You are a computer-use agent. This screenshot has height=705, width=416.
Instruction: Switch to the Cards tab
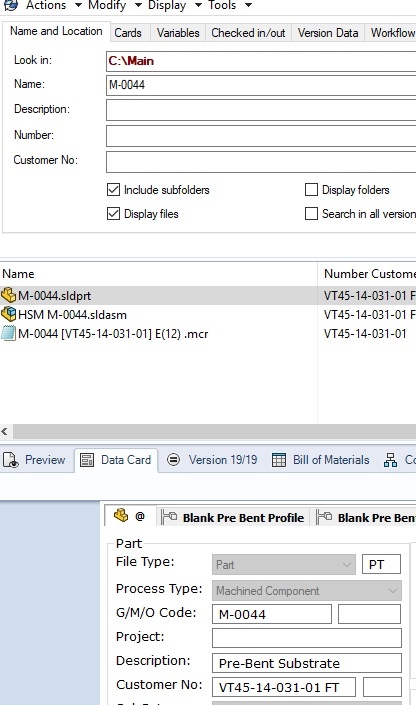(128, 33)
